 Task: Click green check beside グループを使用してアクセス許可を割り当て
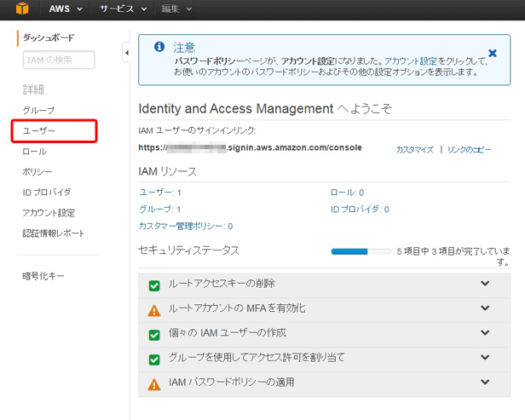[154, 360]
